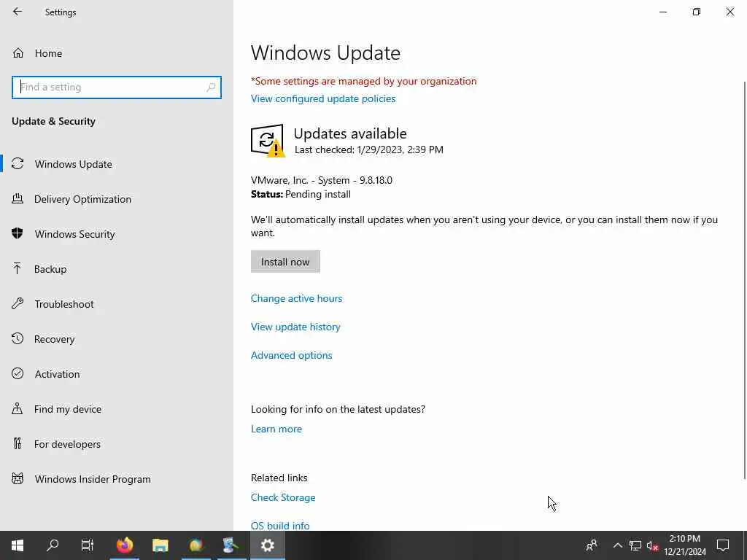Click the Troubleshoot wrench icon
This screenshot has height=560, width=747.
18,303
